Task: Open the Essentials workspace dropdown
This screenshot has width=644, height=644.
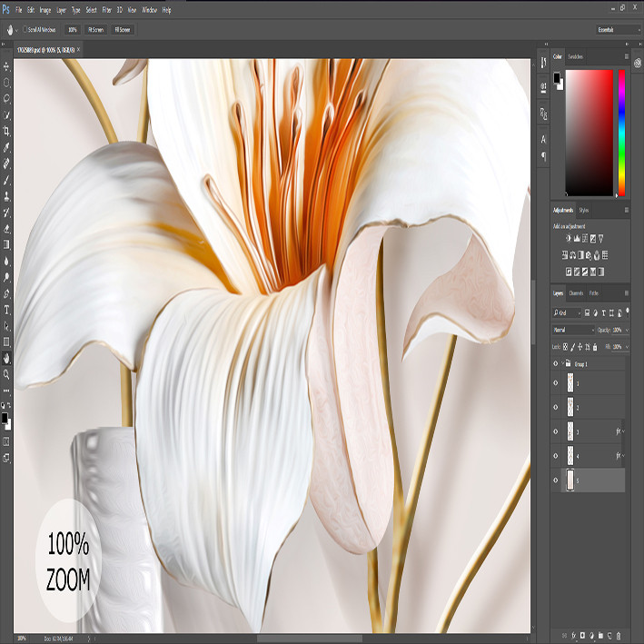Action: coord(619,30)
